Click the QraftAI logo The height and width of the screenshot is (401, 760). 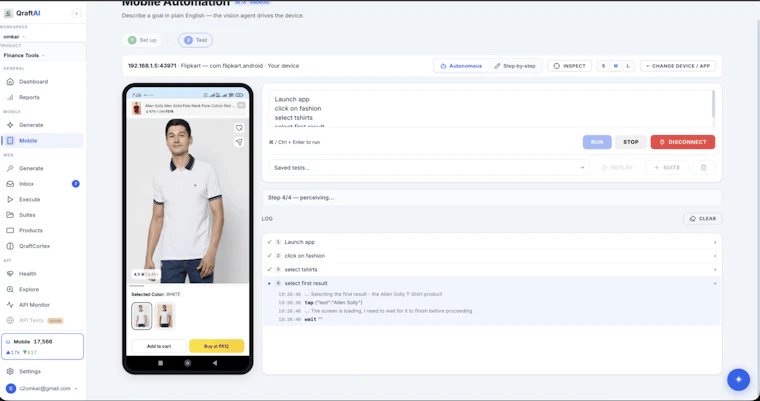pos(22,13)
